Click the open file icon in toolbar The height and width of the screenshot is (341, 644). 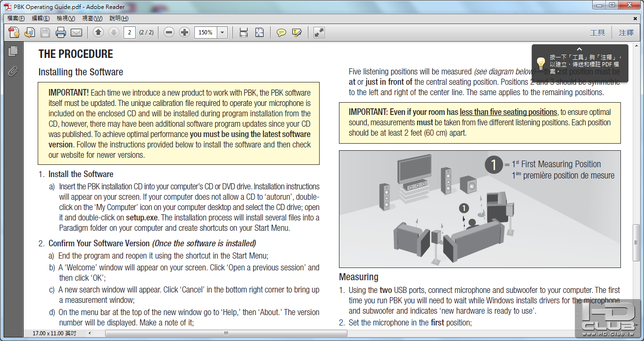click(30, 32)
